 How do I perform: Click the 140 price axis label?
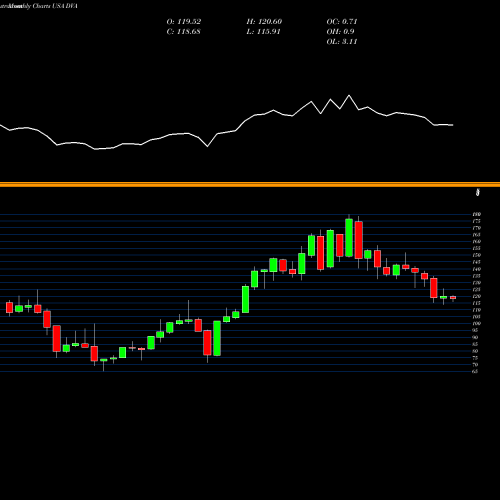click(x=476, y=269)
